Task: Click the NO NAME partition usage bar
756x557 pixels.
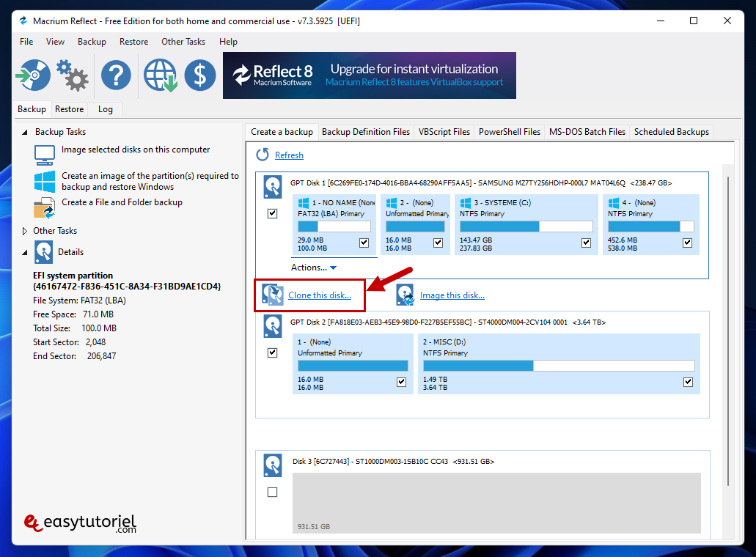Action: click(x=334, y=226)
